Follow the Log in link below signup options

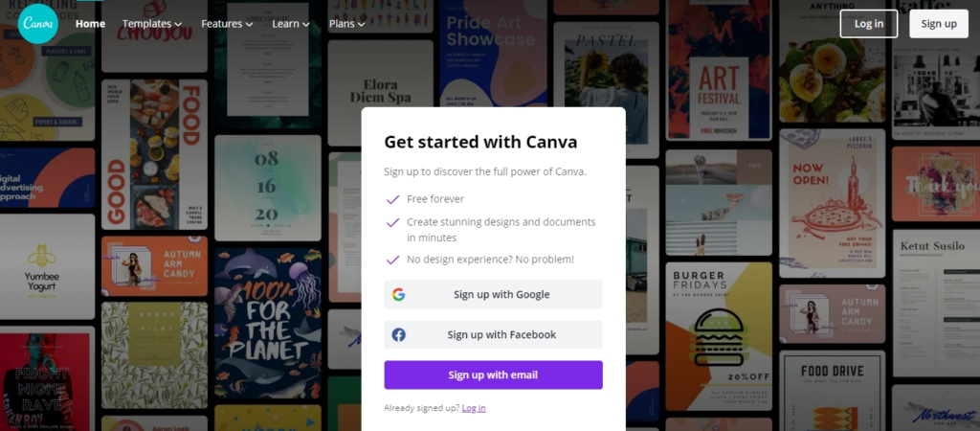474,408
